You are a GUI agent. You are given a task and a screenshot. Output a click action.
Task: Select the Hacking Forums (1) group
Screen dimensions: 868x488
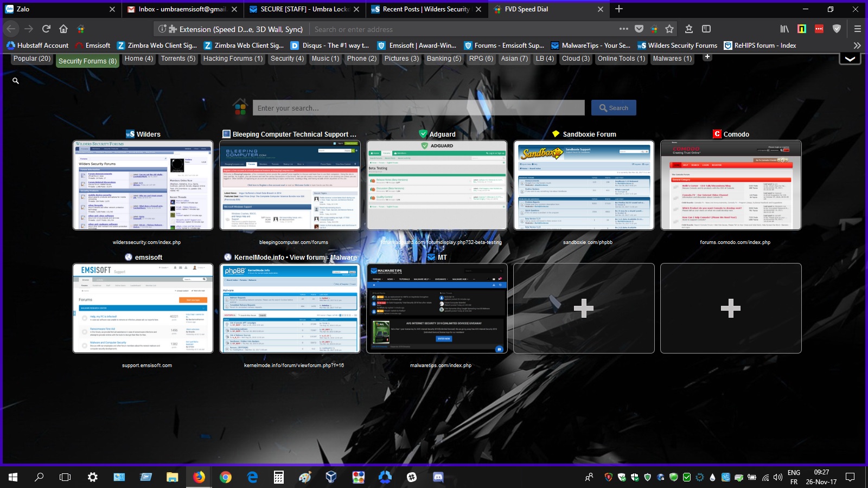tap(233, 59)
